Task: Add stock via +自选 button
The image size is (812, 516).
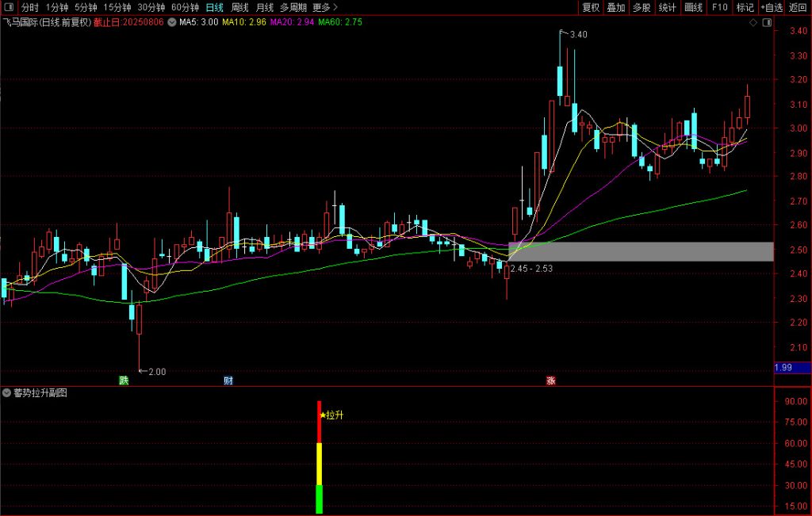Action: coord(770,7)
